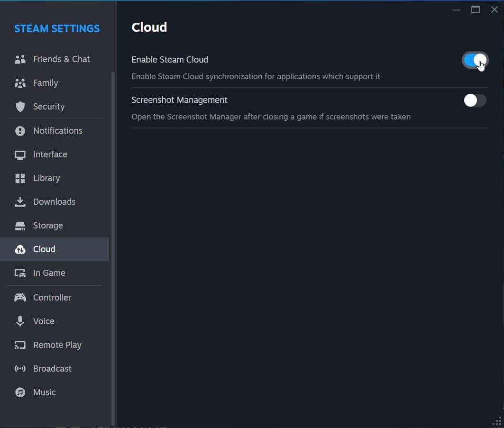Click the Storage drive icon

pos(20,226)
